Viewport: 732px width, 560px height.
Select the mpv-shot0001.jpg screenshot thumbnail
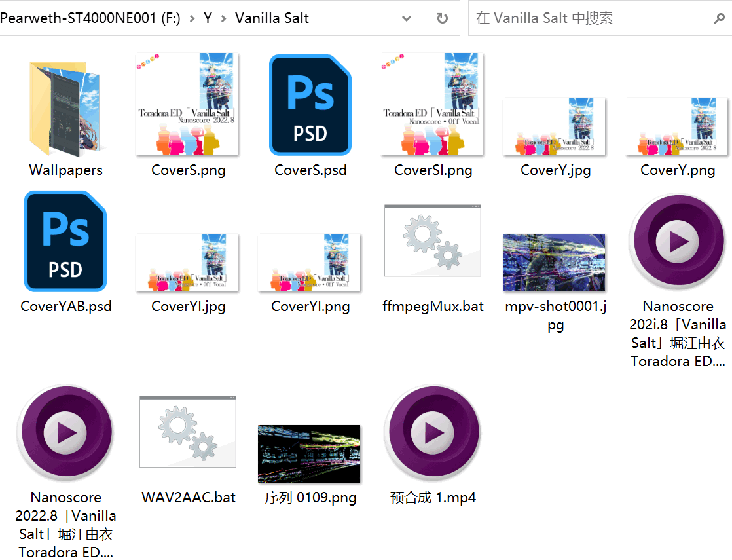tap(554, 262)
